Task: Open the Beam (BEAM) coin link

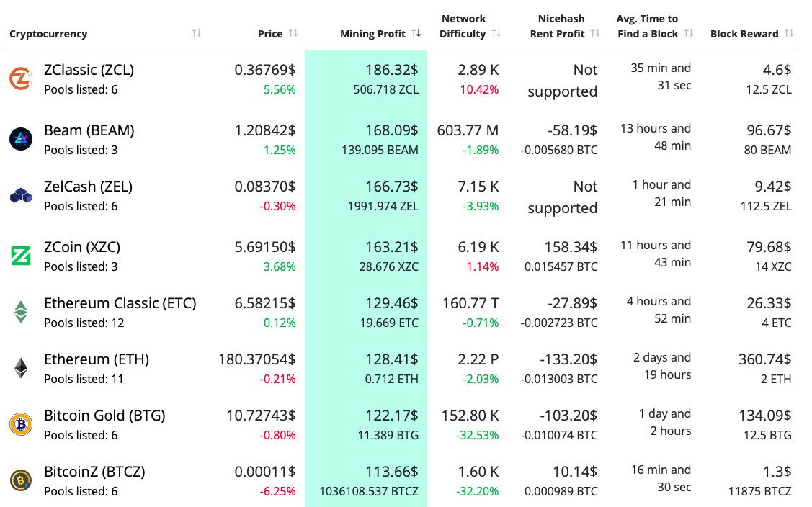Action: point(89,130)
